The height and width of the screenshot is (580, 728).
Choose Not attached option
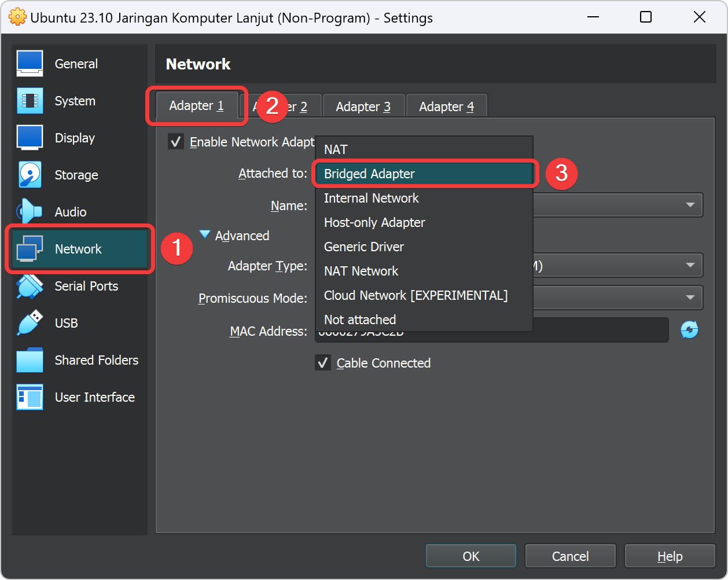tap(424, 320)
